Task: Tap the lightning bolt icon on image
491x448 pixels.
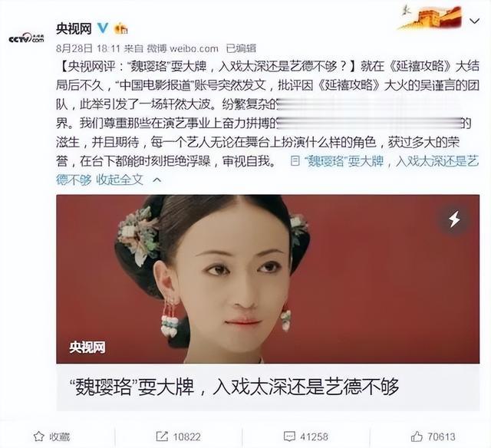Action: pos(454,219)
